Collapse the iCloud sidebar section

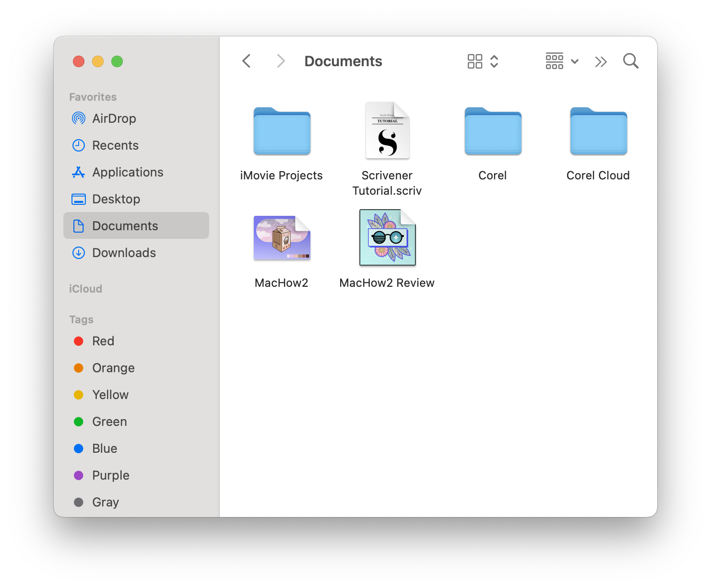(85, 288)
